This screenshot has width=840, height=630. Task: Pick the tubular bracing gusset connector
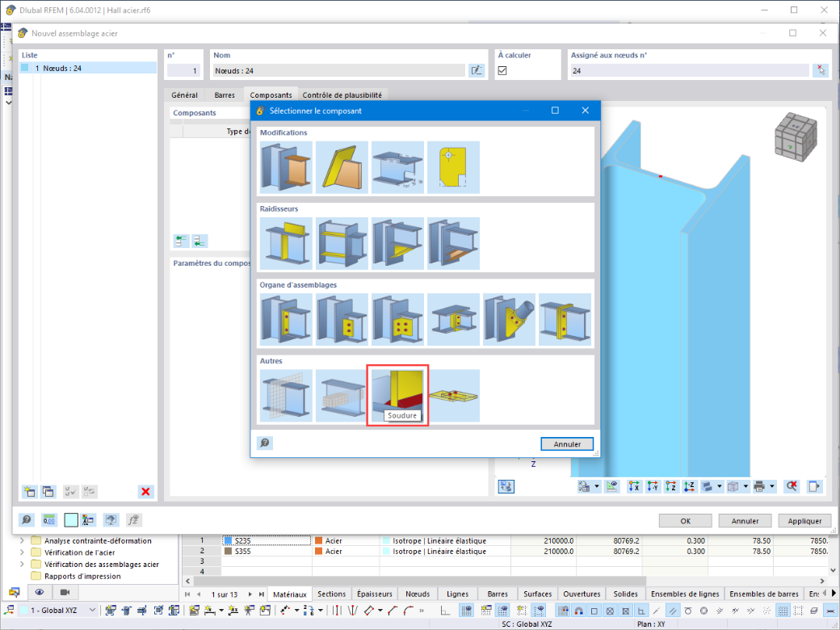click(509, 319)
